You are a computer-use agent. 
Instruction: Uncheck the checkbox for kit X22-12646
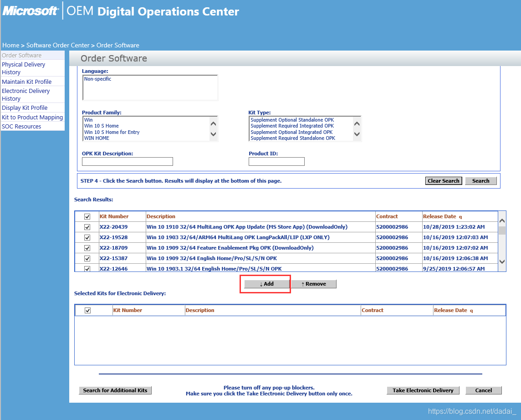[x=87, y=268]
